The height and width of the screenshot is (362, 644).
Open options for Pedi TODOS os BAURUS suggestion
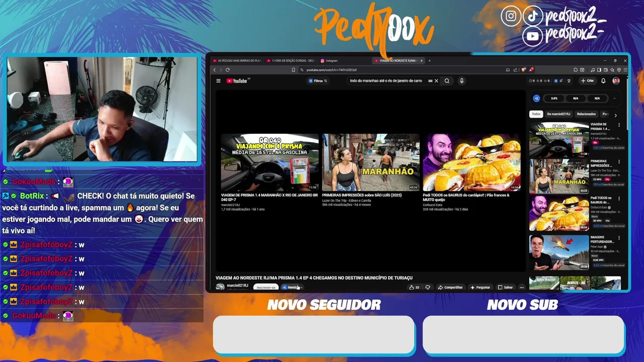pyautogui.click(x=619, y=199)
